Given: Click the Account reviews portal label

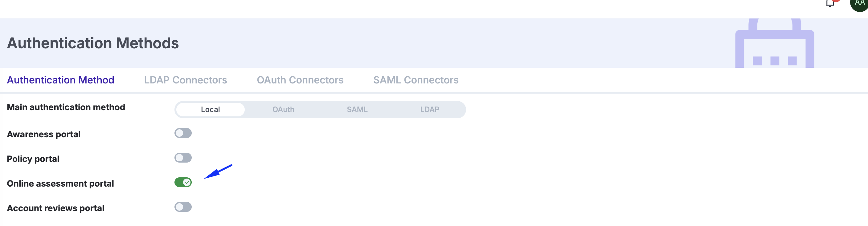Looking at the screenshot, I should coord(55,208).
